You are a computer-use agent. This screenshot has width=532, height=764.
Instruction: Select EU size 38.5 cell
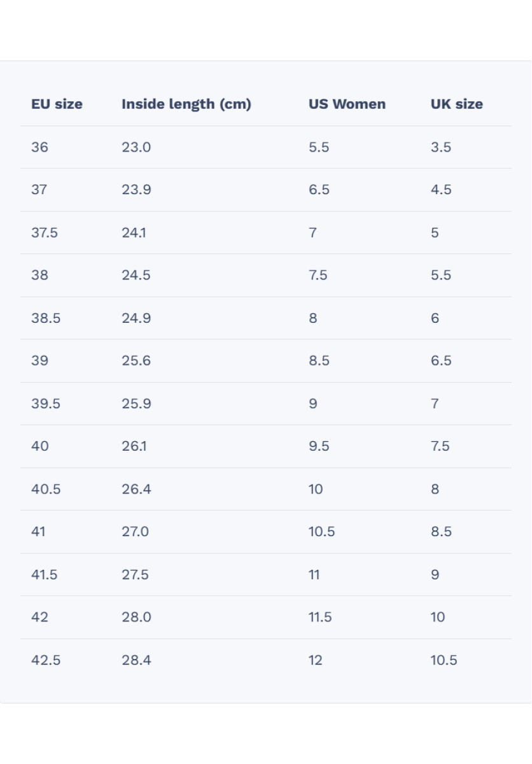click(x=46, y=318)
